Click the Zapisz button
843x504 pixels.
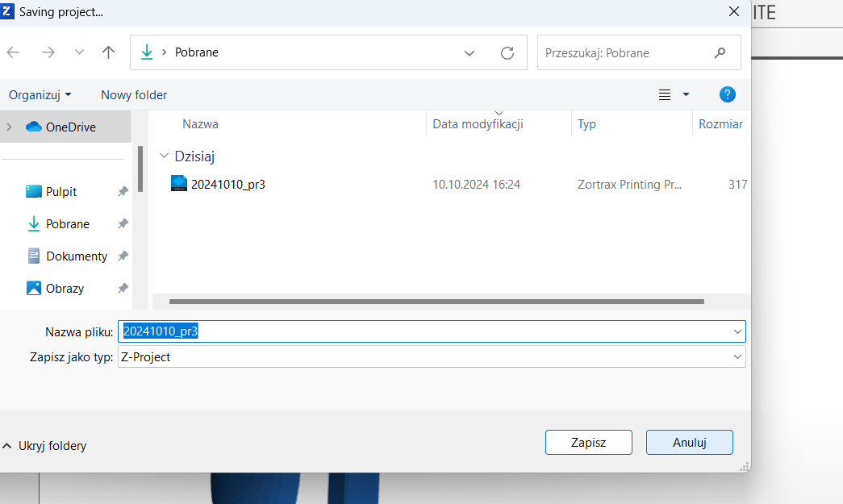(589, 442)
